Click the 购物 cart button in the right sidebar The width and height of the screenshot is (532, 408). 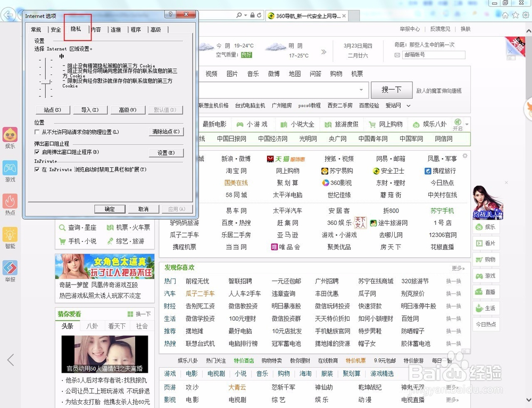click(x=486, y=259)
